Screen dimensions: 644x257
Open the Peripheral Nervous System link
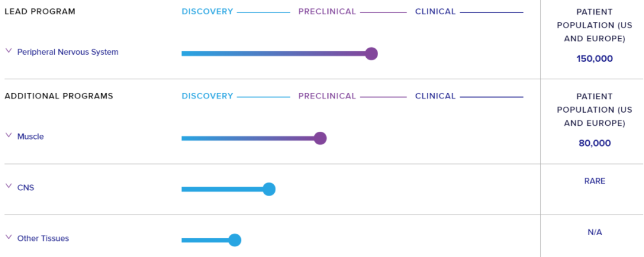coord(67,52)
